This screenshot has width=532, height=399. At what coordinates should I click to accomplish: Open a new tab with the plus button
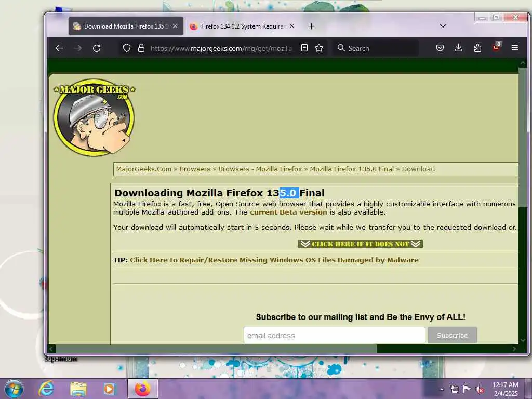[312, 26]
